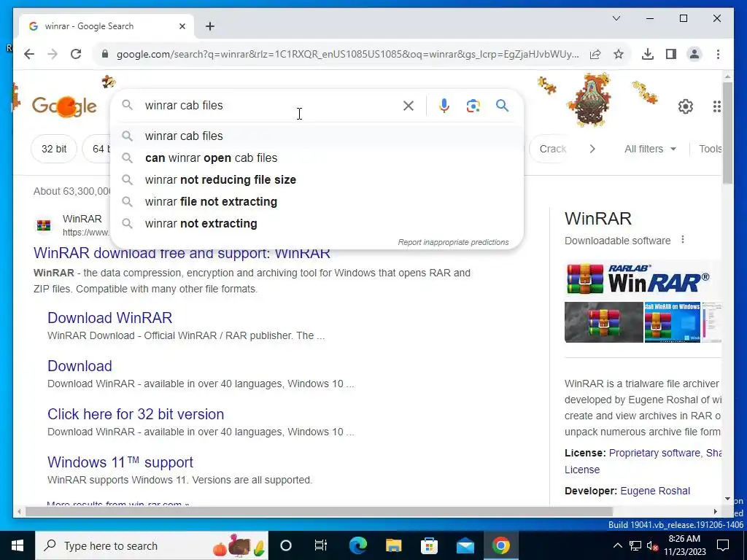Image resolution: width=747 pixels, height=560 pixels.
Task: Show more filter chips with arrow
Action: pos(592,149)
